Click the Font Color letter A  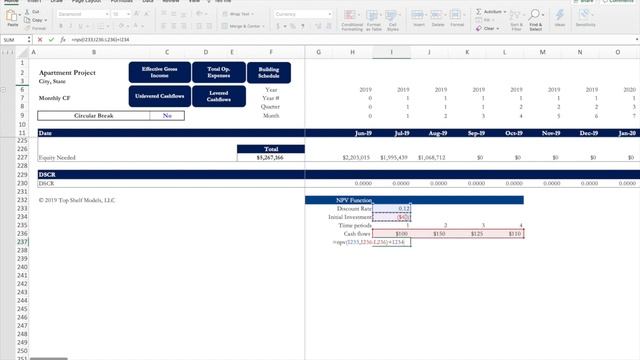click(136, 26)
